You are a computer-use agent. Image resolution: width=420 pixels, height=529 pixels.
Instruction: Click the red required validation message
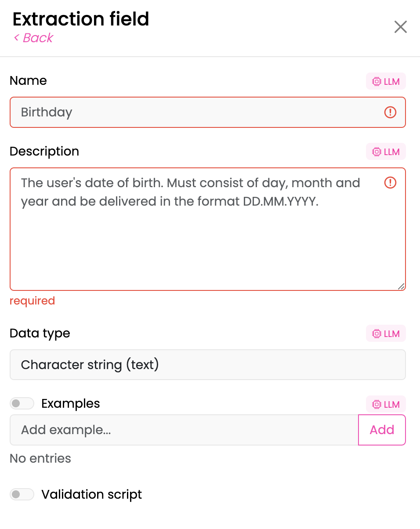[x=32, y=301]
